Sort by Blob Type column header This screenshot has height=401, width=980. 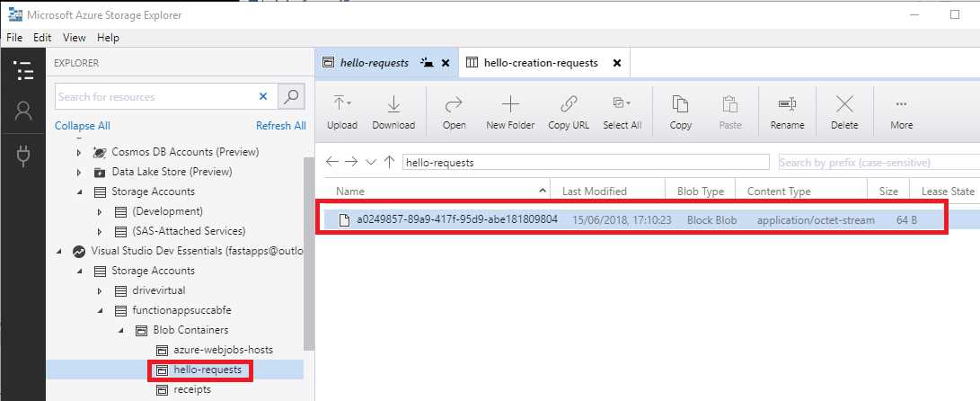[700, 192]
